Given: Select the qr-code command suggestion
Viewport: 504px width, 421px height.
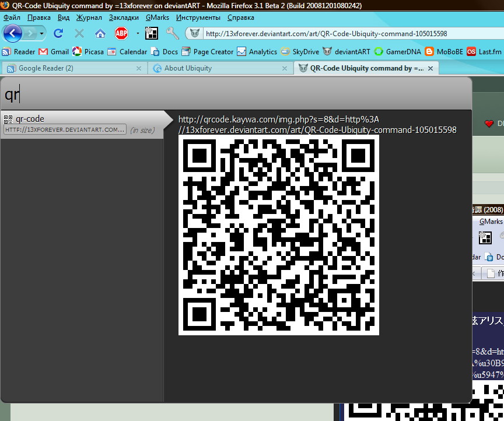Looking at the screenshot, I should [82, 124].
